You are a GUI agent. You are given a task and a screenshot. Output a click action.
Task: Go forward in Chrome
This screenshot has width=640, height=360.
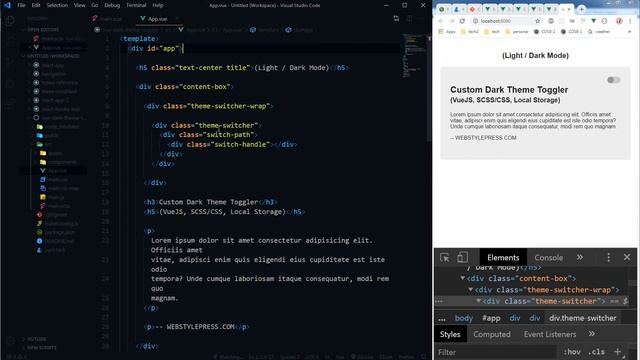tap(451, 21)
